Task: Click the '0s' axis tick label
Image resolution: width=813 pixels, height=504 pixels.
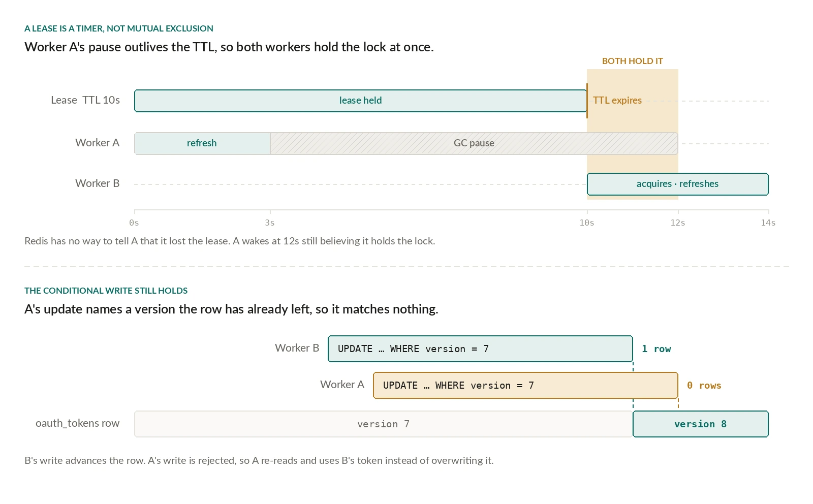Action: (x=134, y=223)
